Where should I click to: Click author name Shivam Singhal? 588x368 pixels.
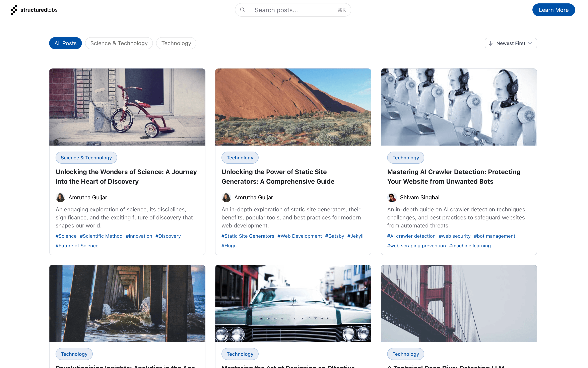coord(419,197)
